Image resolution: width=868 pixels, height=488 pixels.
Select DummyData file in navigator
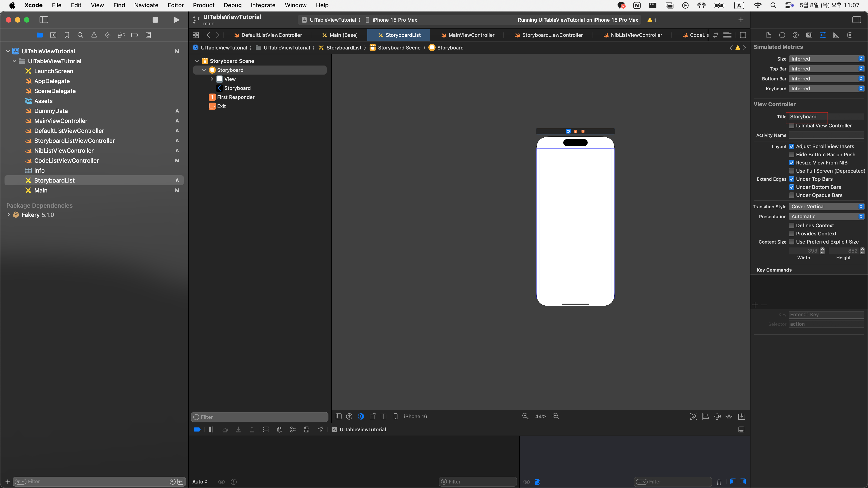coord(51,111)
